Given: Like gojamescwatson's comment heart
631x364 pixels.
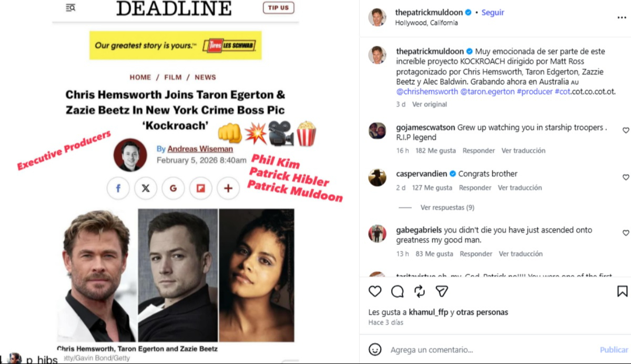Looking at the screenshot, I should point(626,130).
